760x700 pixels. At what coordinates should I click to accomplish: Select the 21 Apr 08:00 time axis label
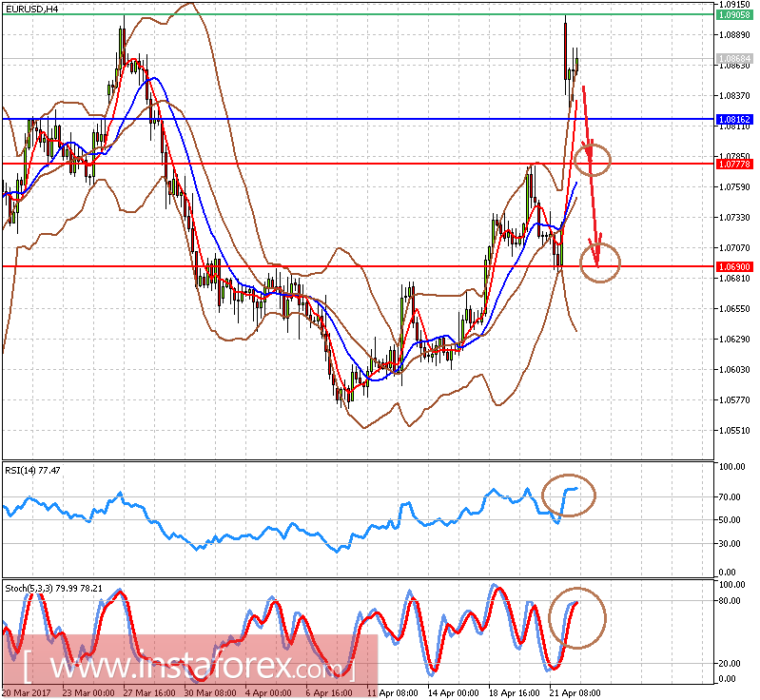point(574,692)
